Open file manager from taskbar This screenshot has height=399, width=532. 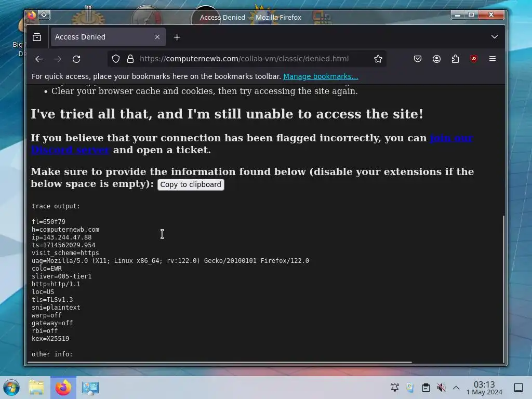tap(36, 388)
